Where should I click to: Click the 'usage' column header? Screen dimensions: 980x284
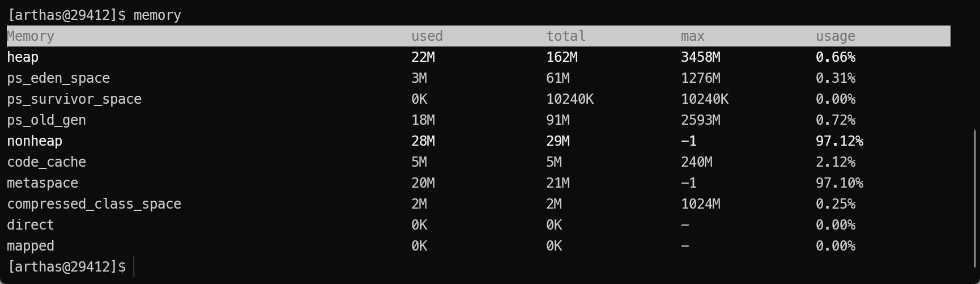click(835, 36)
